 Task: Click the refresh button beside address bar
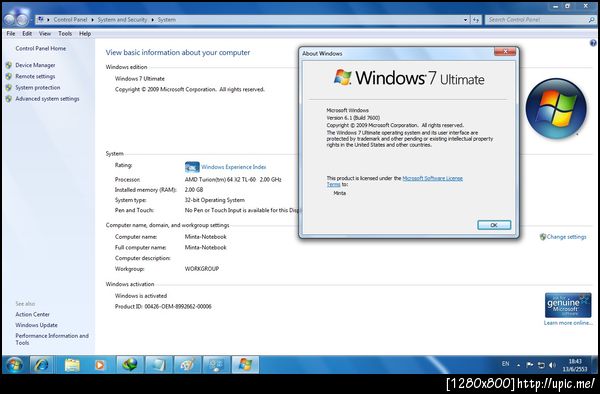(476, 20)
